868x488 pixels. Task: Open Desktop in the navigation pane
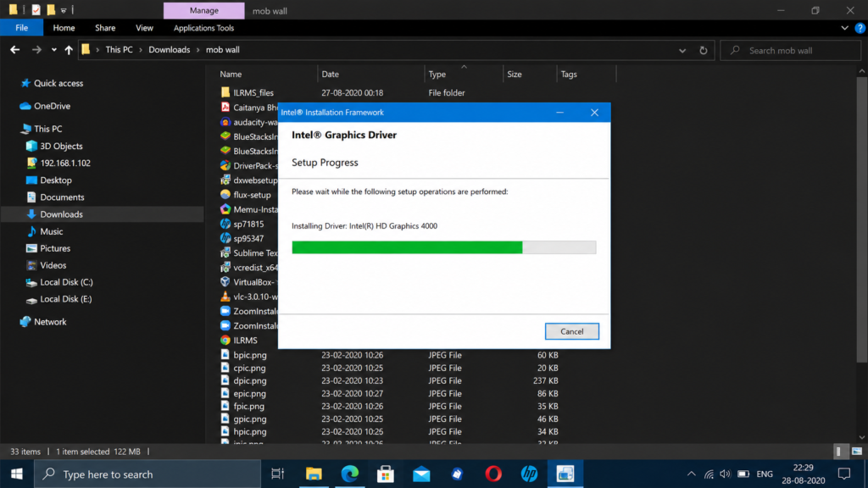pyautogui.click(x=55, y=180)
